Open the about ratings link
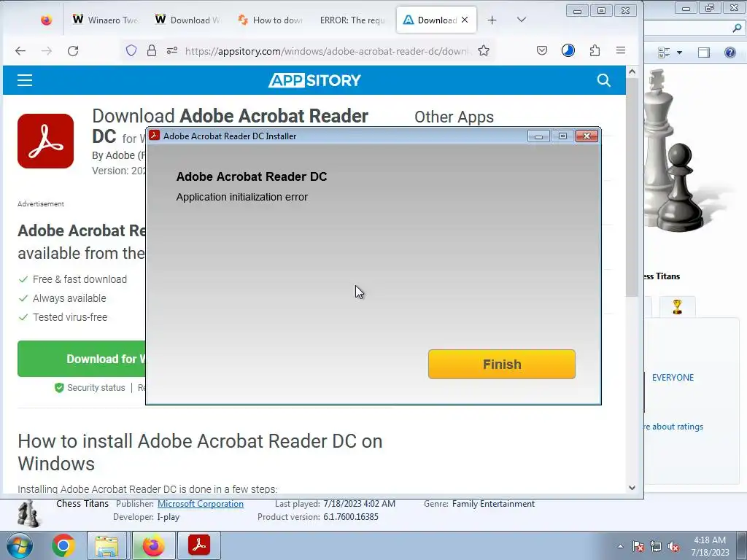This screenshot has height=560, width=747. 673,427
